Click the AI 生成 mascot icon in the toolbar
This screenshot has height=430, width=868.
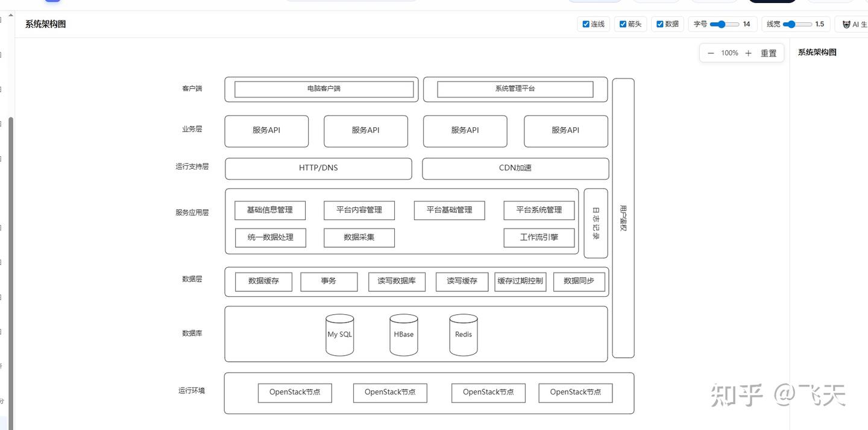(846, 24)
